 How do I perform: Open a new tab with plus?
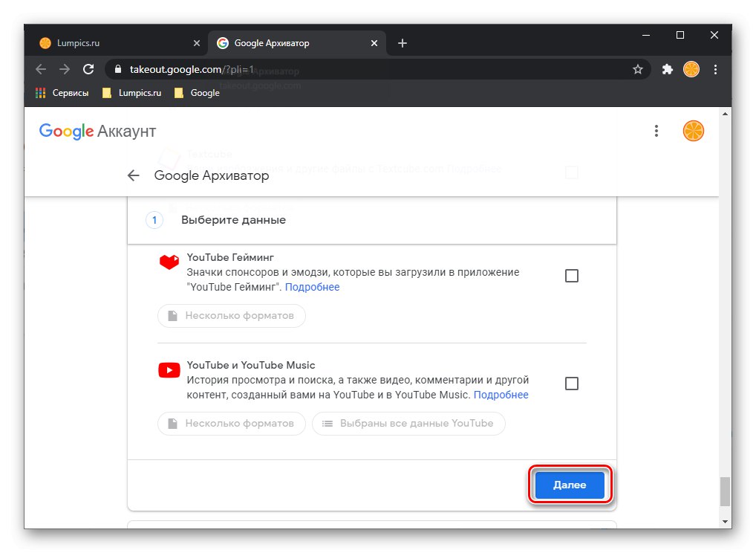pyautogui.click(x=402, y=43)
